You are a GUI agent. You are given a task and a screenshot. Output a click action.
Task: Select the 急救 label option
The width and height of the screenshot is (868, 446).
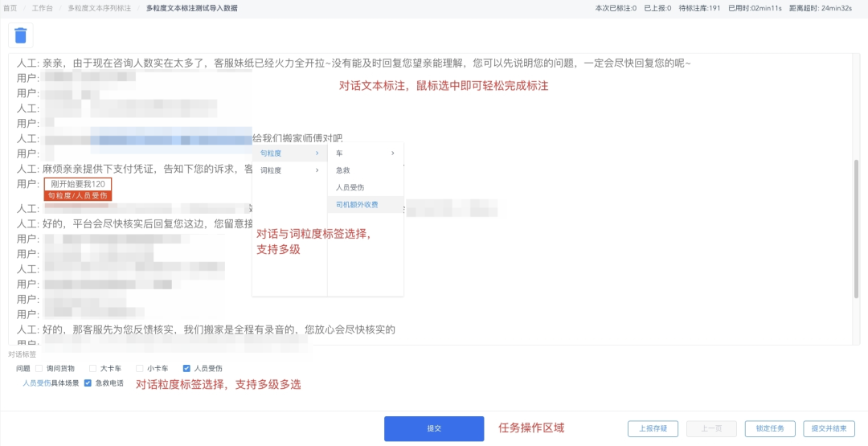click(366, 170)
